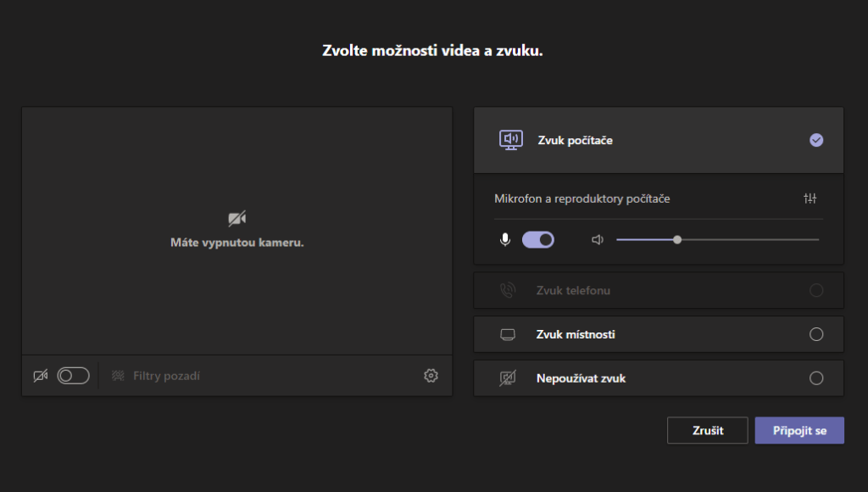The height and width of the screenshot is (492, 868).
Task: Click the computer audio monitor icon
Action: click(x=510, y=140)
